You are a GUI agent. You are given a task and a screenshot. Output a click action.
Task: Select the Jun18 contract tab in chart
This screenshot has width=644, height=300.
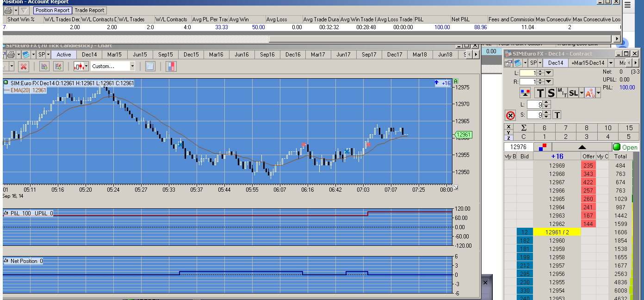[x=445, y=55]
